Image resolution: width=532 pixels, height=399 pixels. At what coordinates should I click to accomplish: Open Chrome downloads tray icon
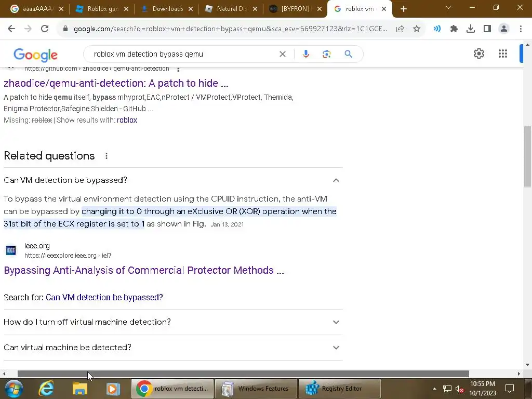471,29
